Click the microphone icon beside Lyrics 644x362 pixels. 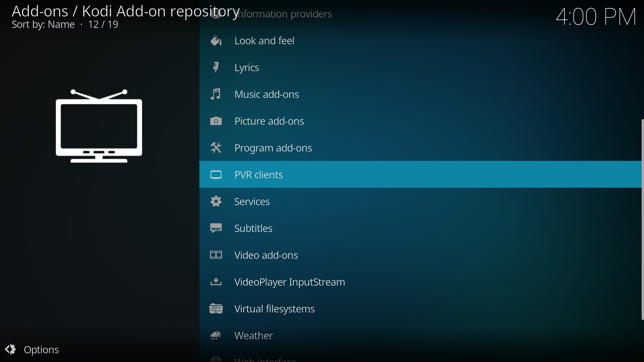coord(216,67)
